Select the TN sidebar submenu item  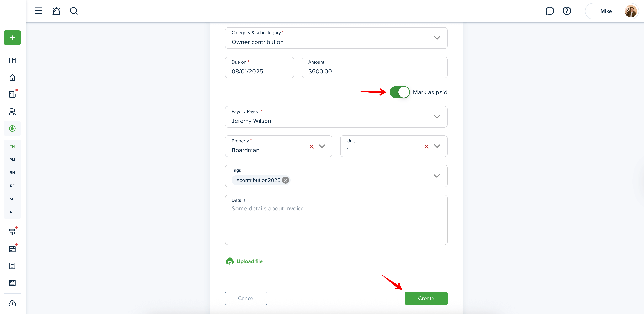coord(12,147)
